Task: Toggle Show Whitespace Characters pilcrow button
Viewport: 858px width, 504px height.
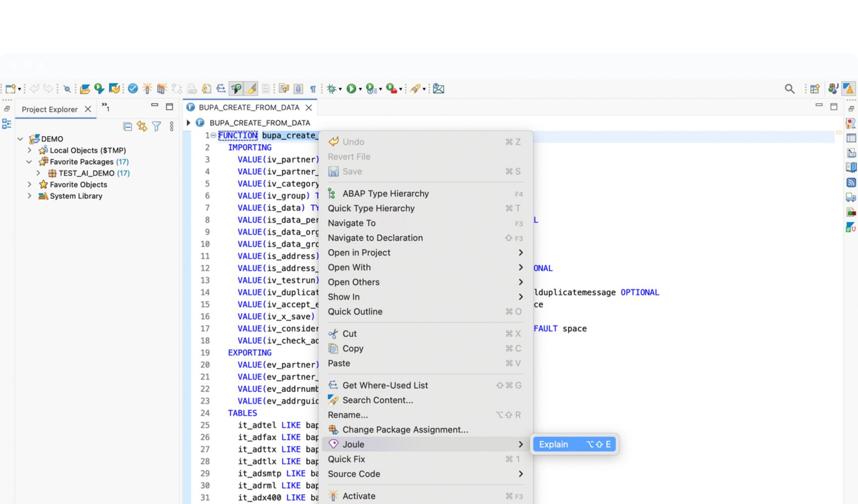Action: coord(313,89)
